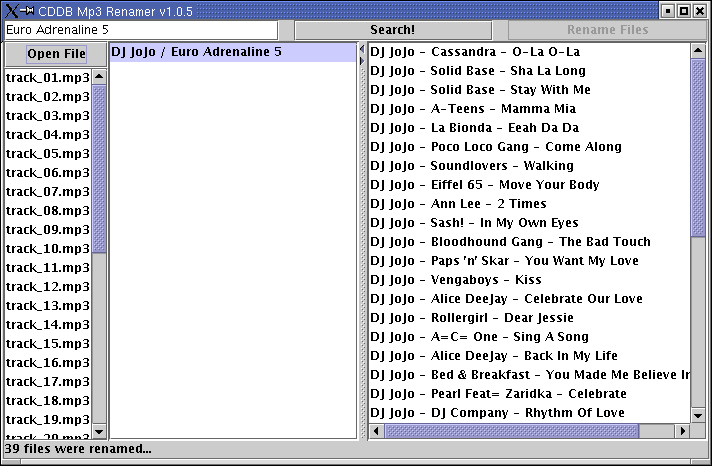Viewport: 712px width, 466px height.
Task: Select the Rollergirl - Dear Jessie track
Action: 529,318
